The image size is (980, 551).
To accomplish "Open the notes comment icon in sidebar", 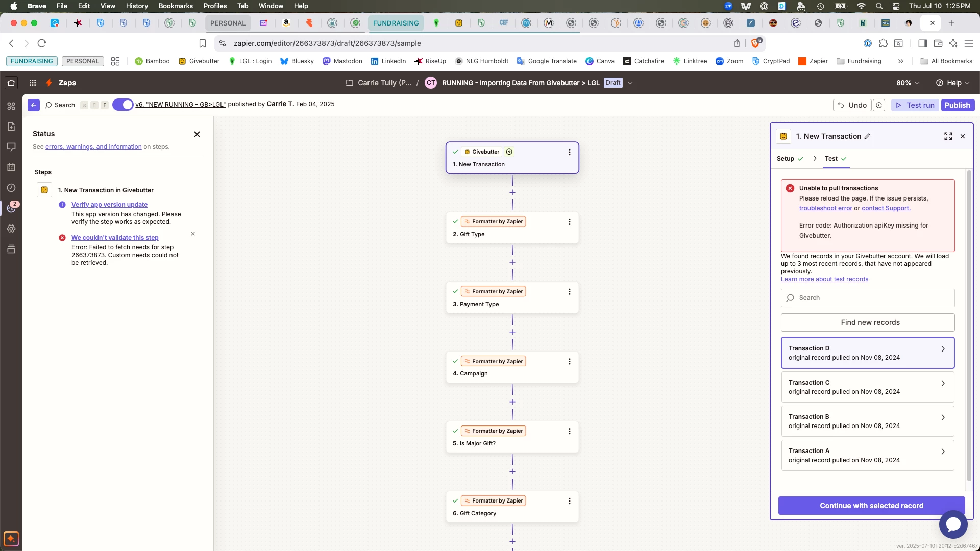I will point(11,147).
